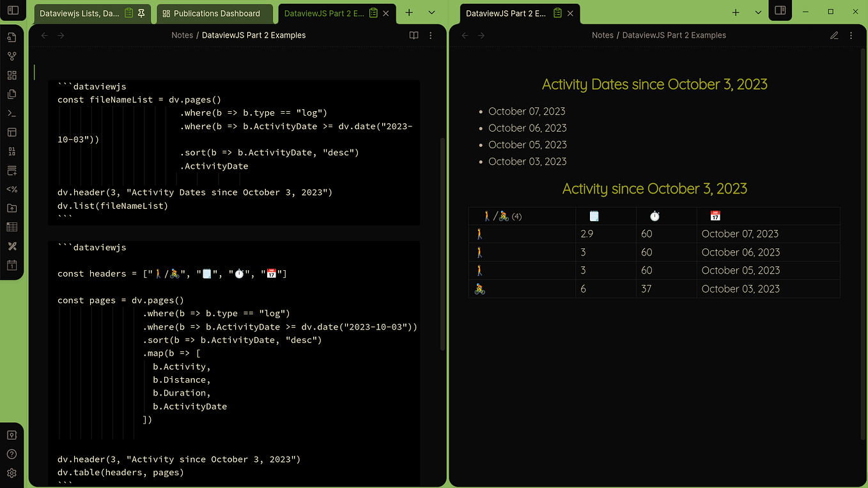This screenshot has width=868, height=488.
Task: Switch to editing mode with the pencil icon
Action: point(834,35)
